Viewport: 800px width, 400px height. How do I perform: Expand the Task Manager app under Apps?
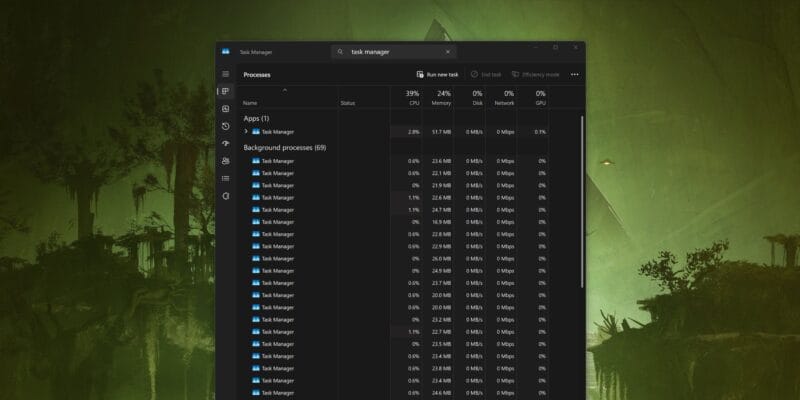tap(246, 132)
